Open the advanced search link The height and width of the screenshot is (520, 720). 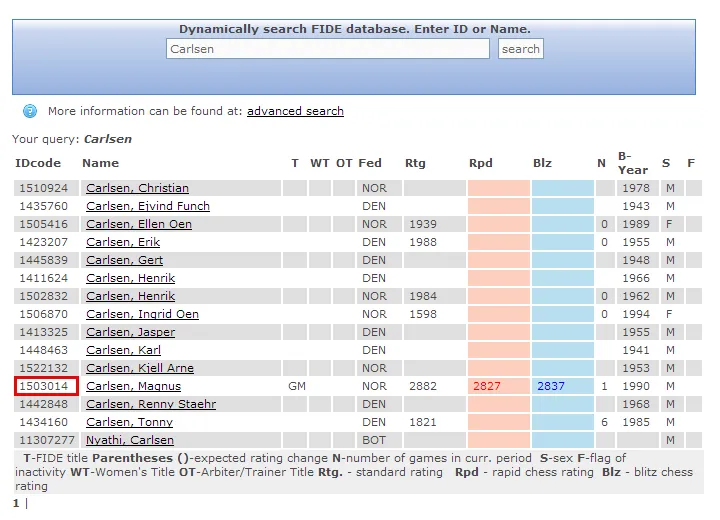pyautogui.click(x=295, y=111)
